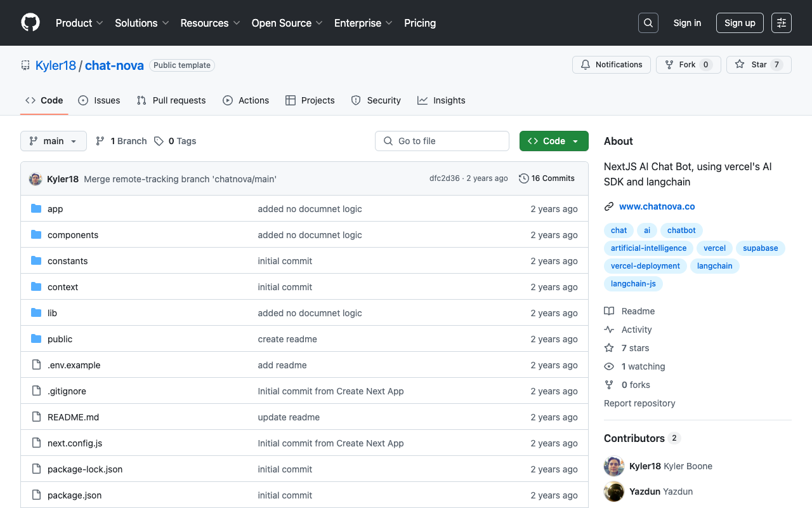
Task: Switch to the Pull requests tab
Action: [x=171, y=100]
